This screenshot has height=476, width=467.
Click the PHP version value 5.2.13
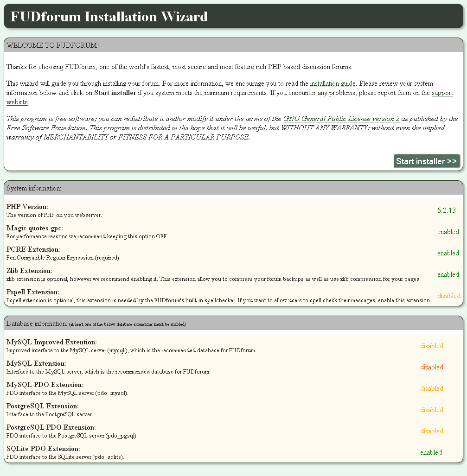pyautogui.click(x=446, y=210)
